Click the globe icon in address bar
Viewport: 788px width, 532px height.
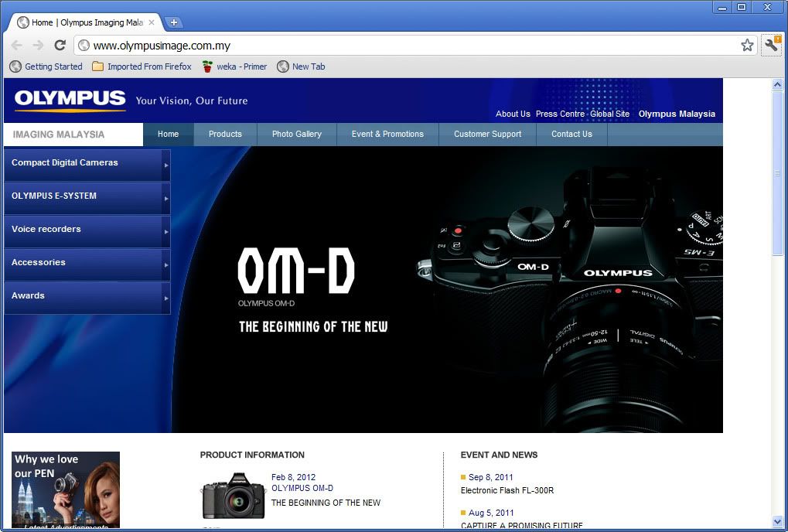pyautogui.click(x=84, y=45)
